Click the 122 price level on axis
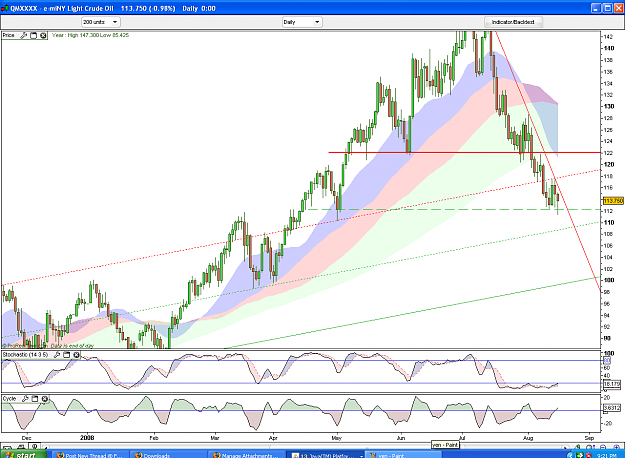Image resolution: width=625 pixels, height=458 pixels. click(x=608, y=153)
